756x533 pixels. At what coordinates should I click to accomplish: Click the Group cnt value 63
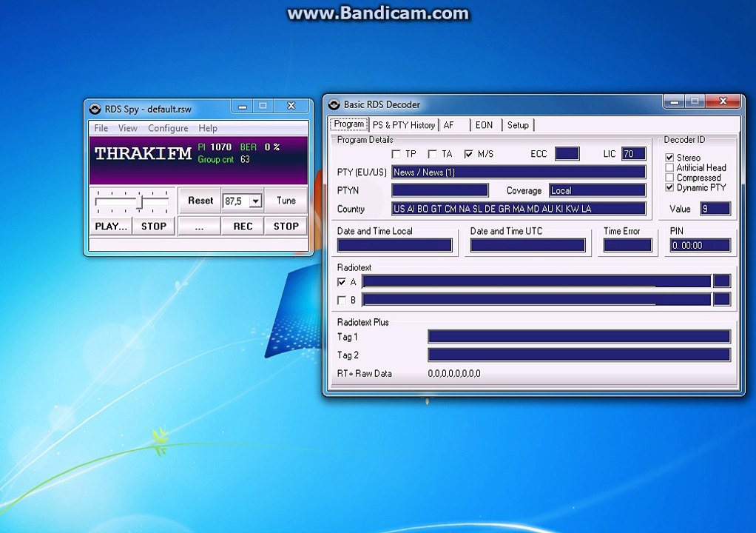245,159
